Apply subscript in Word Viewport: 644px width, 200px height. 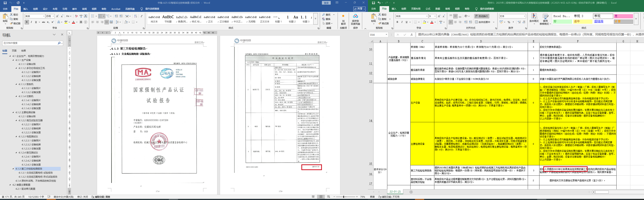pyautogui.click(x=48, y=22)
